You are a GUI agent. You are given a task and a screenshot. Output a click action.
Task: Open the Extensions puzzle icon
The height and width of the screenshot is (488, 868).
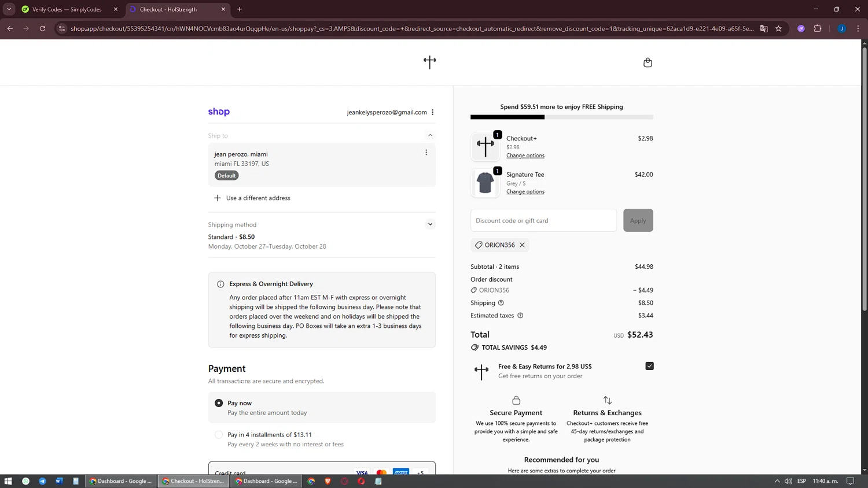pos(818,28)
